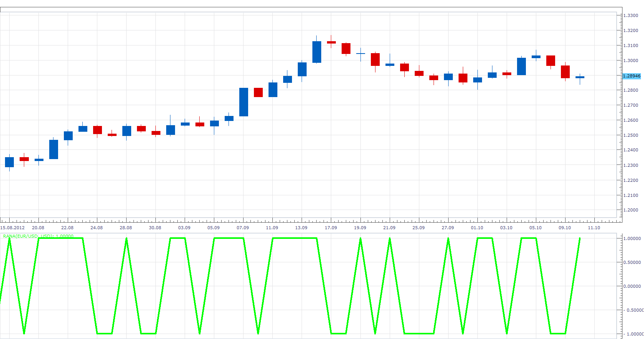
Task: Select the last candle on the chart
Action: [580, 77]
